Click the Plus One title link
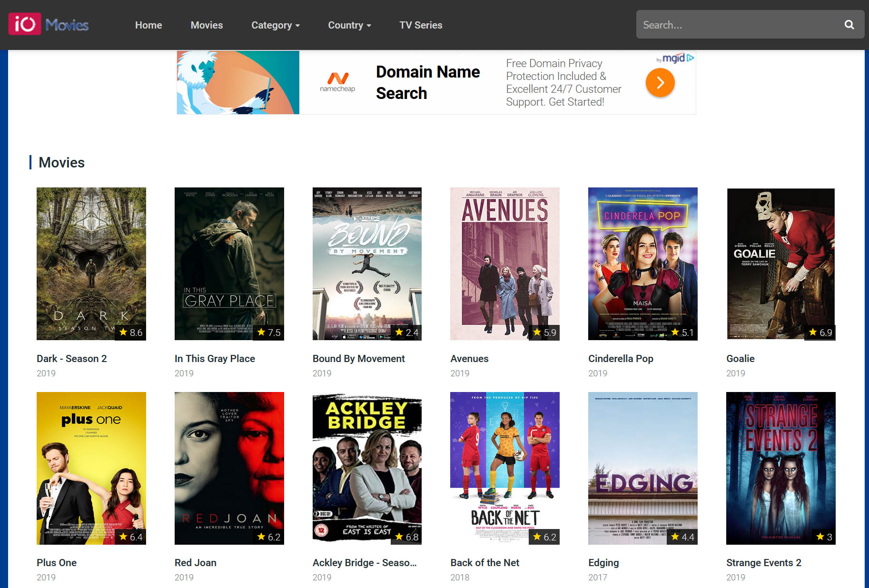The width and height of the screenshot is (869, 588). click(57, 563)
